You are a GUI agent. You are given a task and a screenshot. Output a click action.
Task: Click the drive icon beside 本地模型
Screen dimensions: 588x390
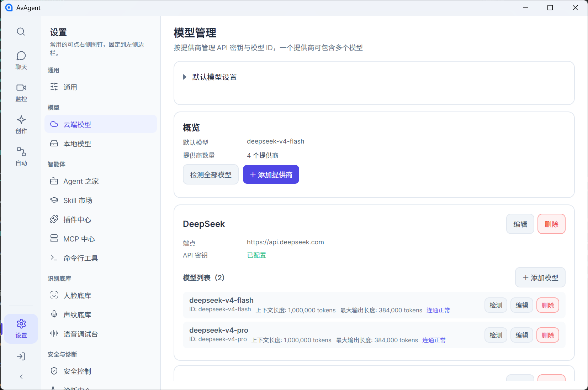pyautogui.click(x=54, y=143)
